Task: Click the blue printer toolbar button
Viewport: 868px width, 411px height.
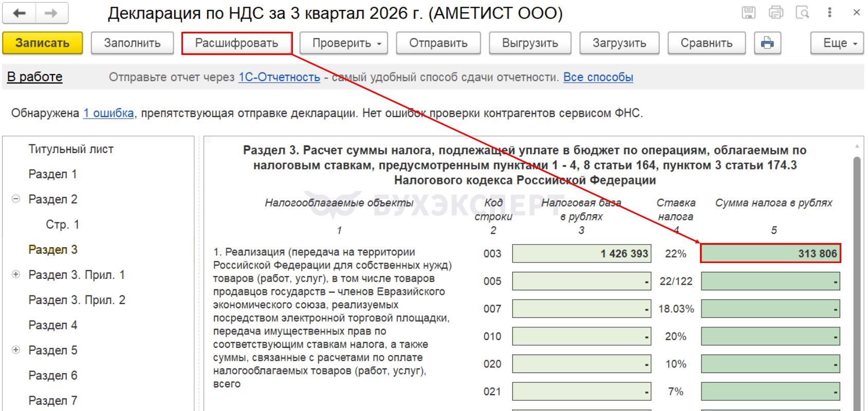Action: click(767, 43)
